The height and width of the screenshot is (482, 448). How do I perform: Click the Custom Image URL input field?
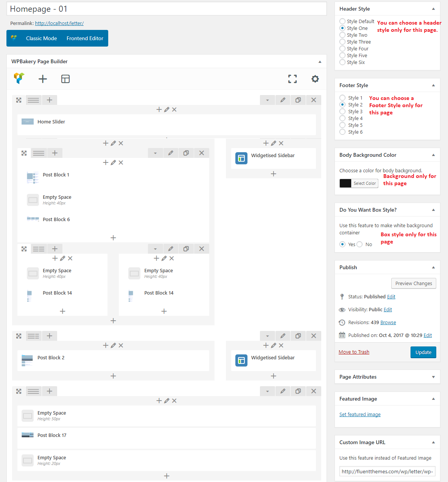(387, 471)
